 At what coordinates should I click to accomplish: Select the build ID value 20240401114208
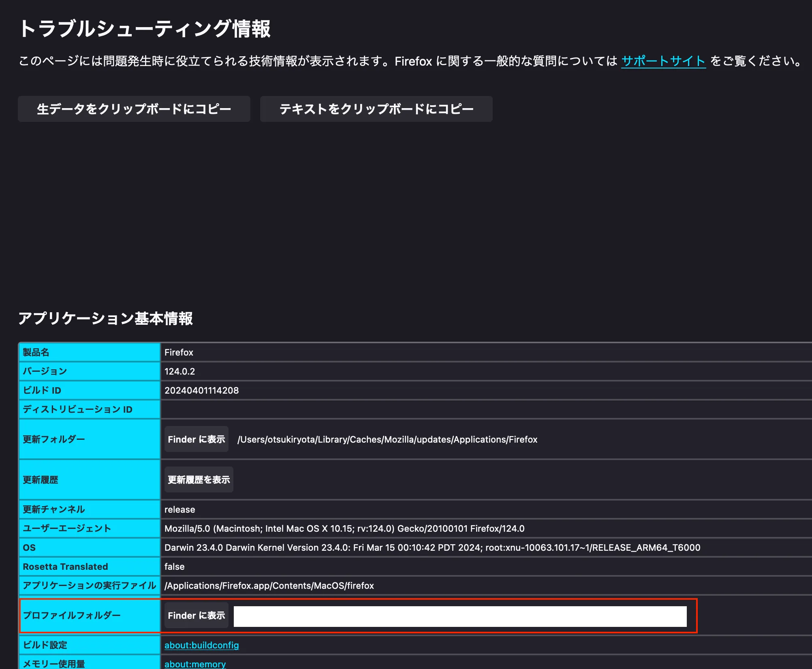pos(202,390)
